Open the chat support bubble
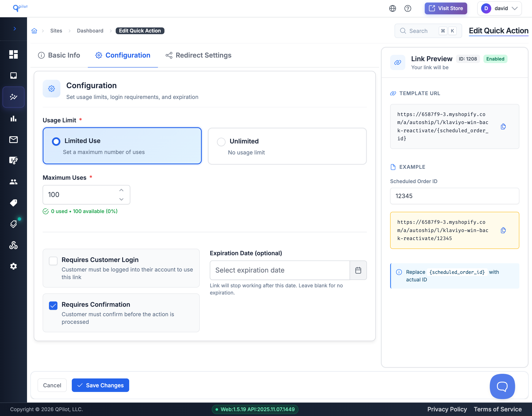The height and width of the screenshot is (416, 532). [502, 386]
